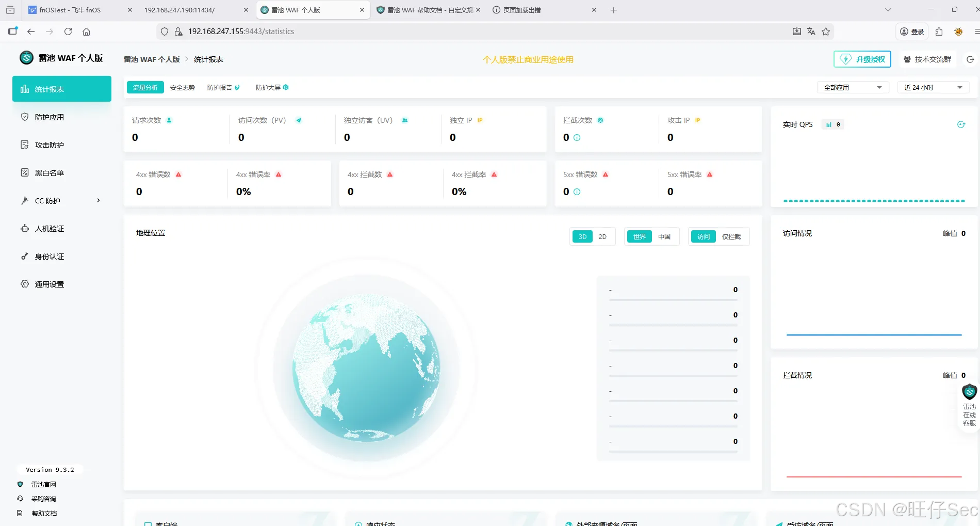
Task: Click the browser 登录 sign-in button
Action: coord(912,31)
